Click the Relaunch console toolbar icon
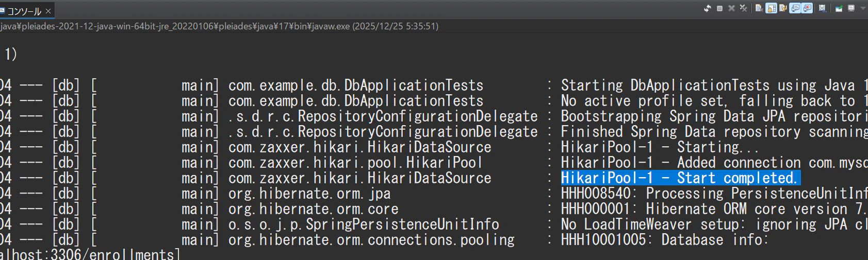This screenshot has width=868, height=260. point(708,8)
